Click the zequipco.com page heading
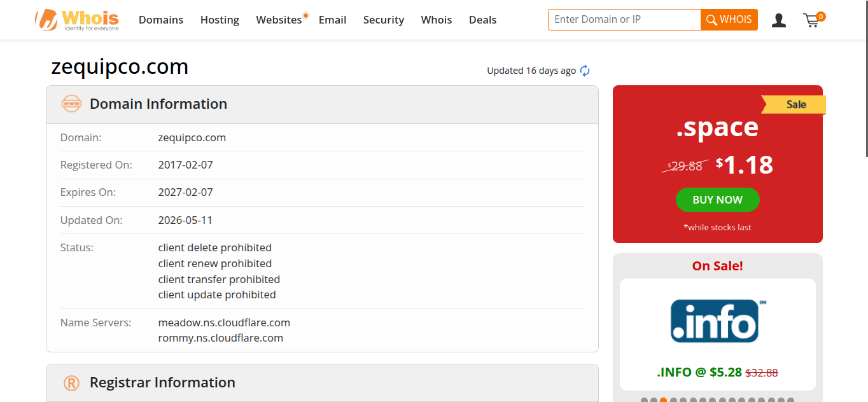868x402 pixels. pos(120,66)
